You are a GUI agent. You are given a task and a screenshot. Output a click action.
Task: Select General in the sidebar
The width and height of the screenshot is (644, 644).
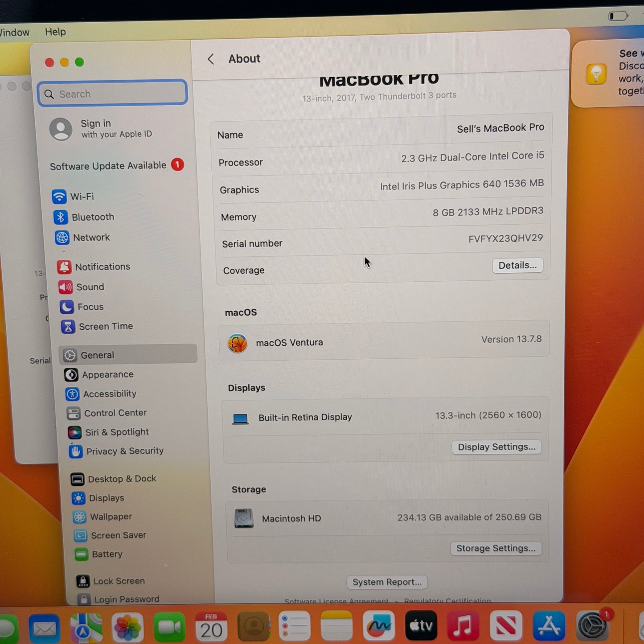tap(128, 355)
